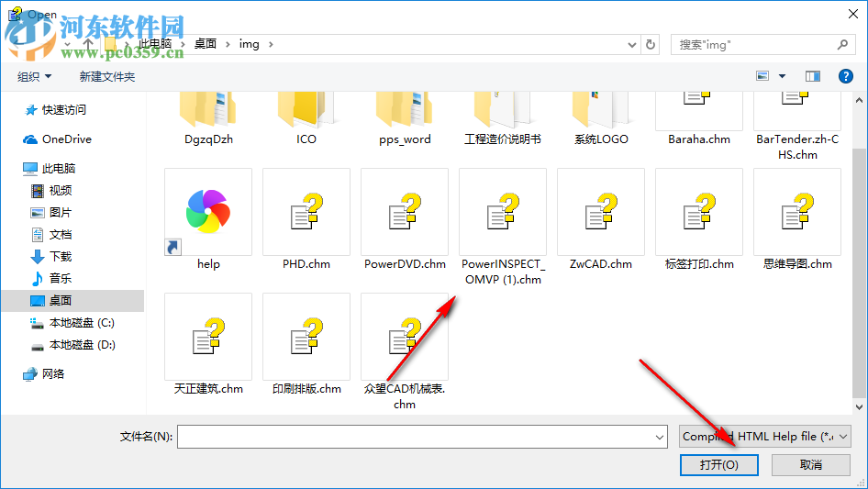The height and width of the screenshot is (489, 868).
Task: Expand chevron after img in path
Action: (x=271, y=44)
